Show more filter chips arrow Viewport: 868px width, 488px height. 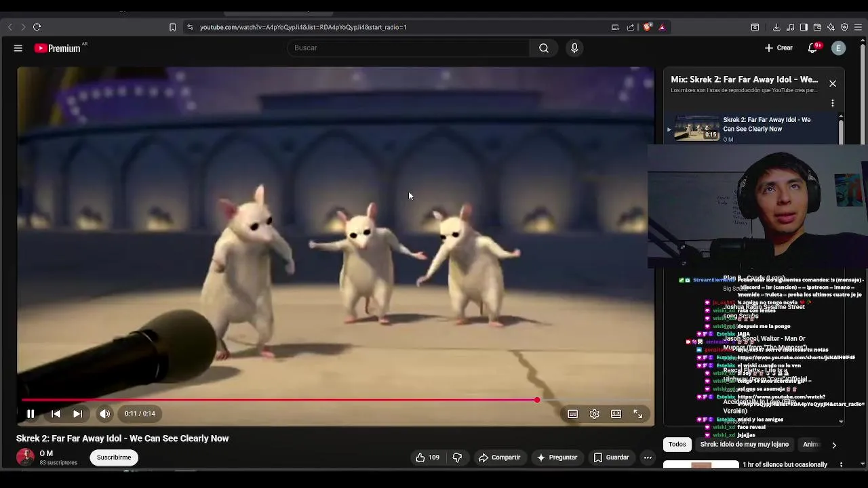pyautogui.click(x=834, y=445)
